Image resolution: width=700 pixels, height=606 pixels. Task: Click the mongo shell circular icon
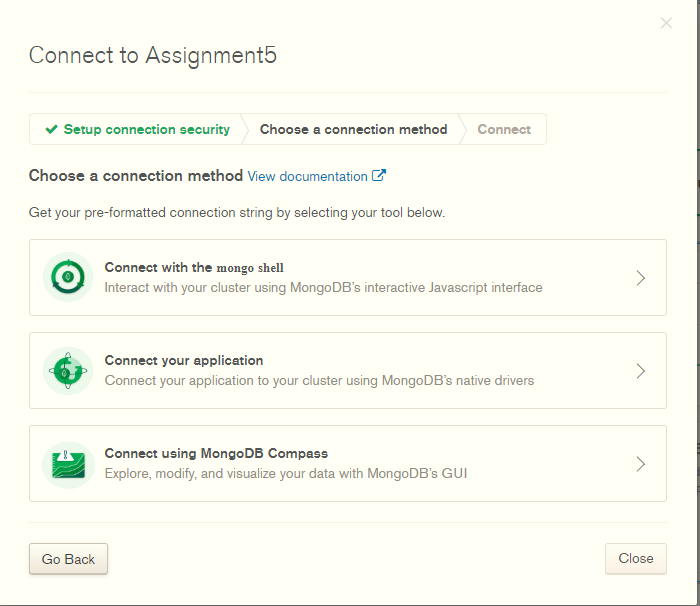pyautogui.click(x=68, y=277)
